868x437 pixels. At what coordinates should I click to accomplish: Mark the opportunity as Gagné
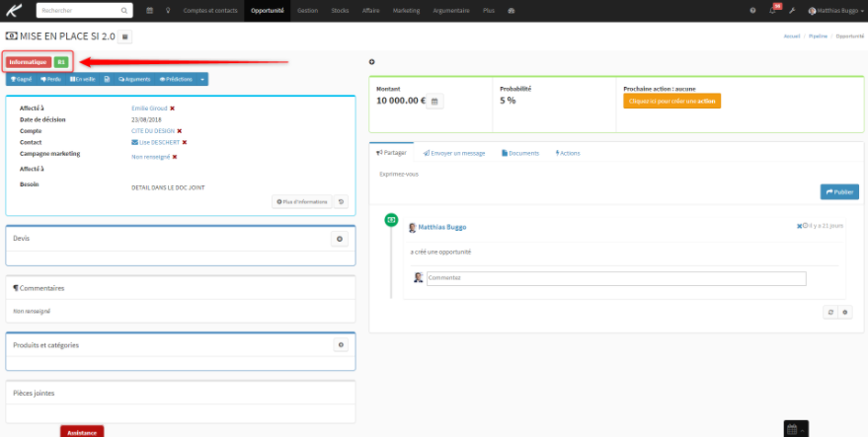tap(21, 79)
